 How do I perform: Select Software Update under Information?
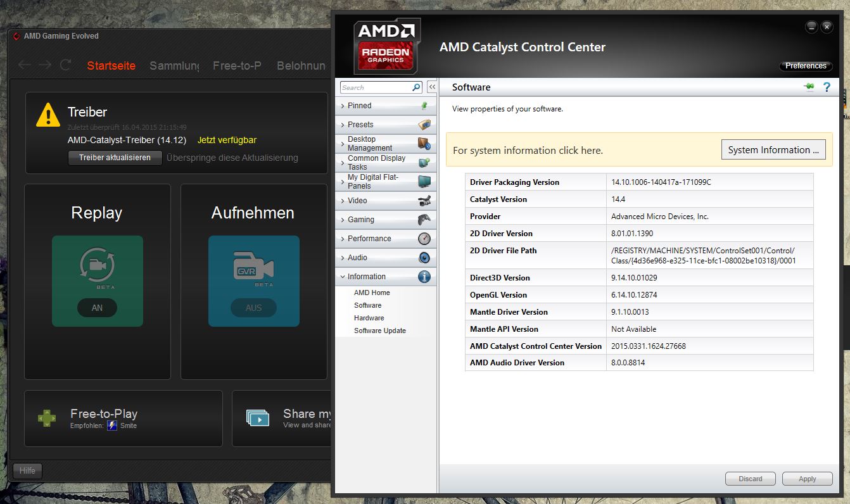pyautogui.click(x=380, y=331)
